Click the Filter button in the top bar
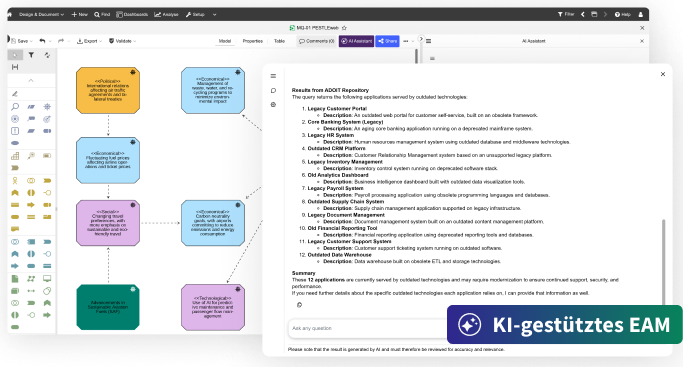Viewport: 683px width, 367px height. [x=566, y=14]
